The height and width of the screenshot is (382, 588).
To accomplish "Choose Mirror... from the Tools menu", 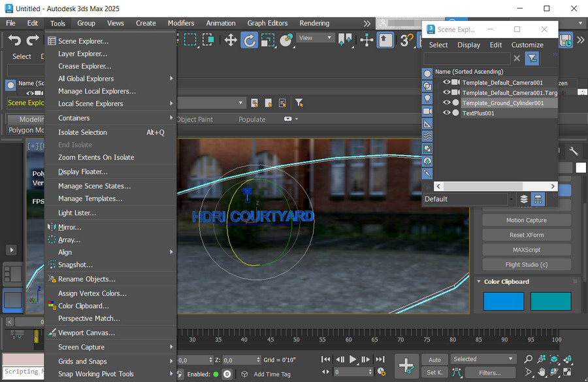I will (110, 227).
